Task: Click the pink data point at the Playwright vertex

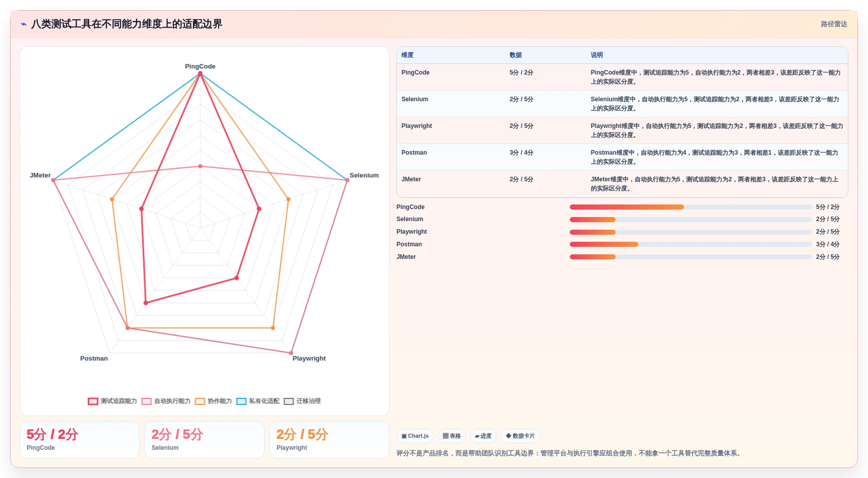Action: click(x=291, y=353)
